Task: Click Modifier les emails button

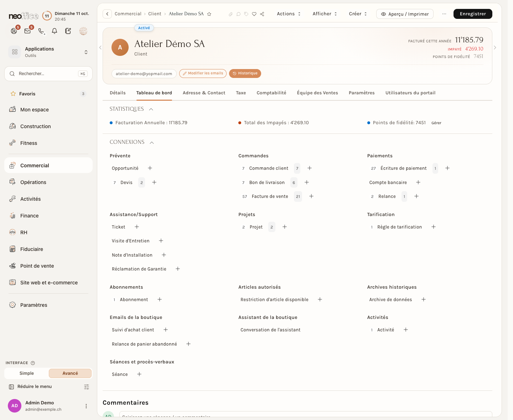Action: coord(203,73)
